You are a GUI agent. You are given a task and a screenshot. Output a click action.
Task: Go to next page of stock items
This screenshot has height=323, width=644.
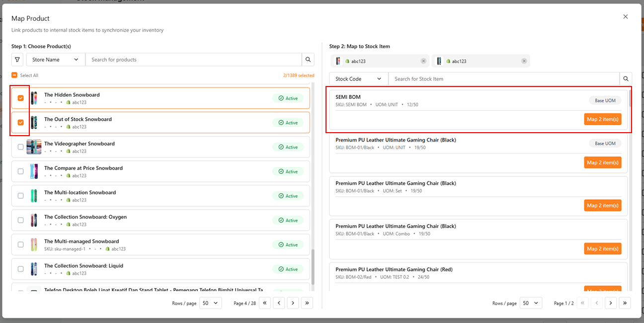(x=611, y=303)
